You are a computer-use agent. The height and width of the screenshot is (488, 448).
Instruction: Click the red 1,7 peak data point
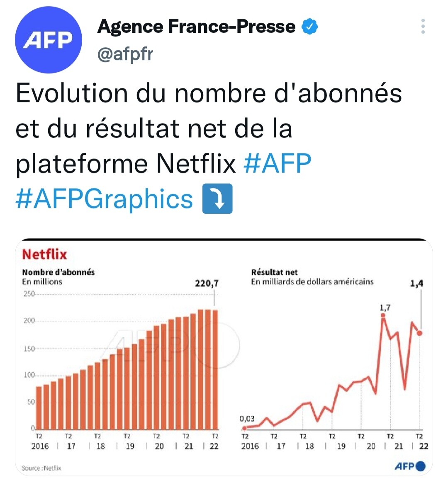point(383,315)
